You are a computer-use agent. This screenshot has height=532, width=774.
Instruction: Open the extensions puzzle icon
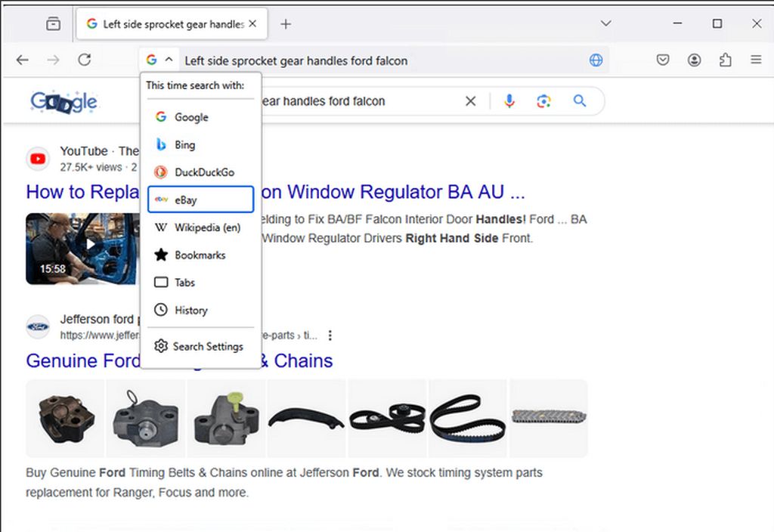point(725,60)
